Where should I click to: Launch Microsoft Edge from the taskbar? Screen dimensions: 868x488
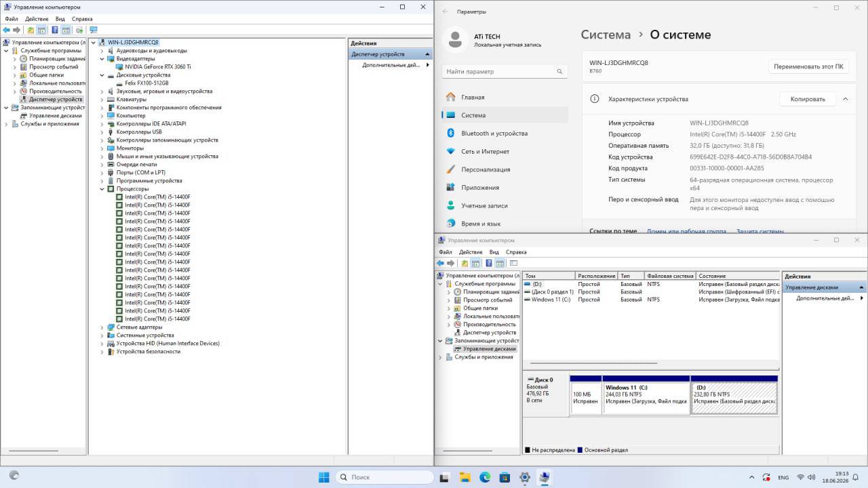point(485,477)
